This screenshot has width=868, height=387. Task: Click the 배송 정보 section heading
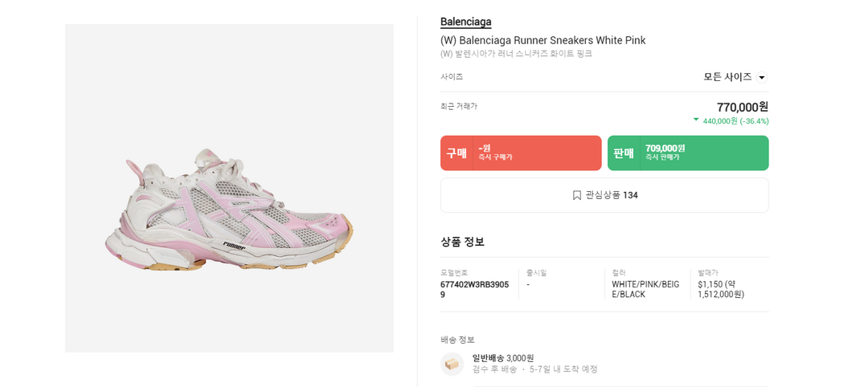tap(457, 340)
